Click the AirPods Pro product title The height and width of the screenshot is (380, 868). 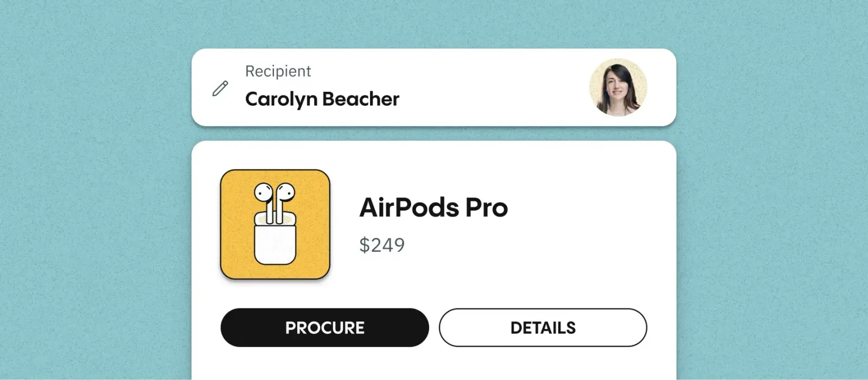[x=433, y=207]
